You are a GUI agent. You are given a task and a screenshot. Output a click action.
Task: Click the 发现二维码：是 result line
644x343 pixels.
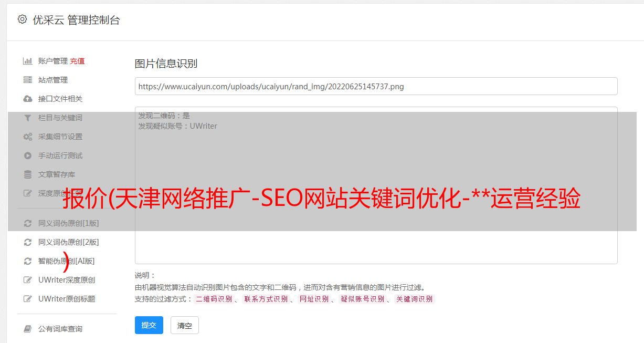point(164,116)
